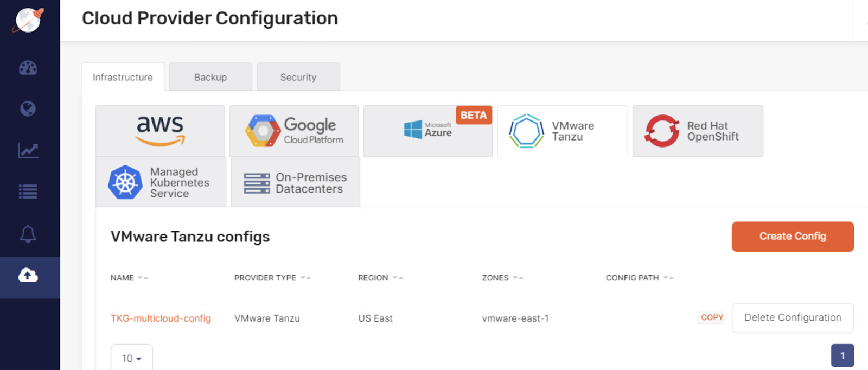The image size is (868, 370).
Task: Click the 'VMware Tanzu' provider type cell
Action: tap(267, 318)
